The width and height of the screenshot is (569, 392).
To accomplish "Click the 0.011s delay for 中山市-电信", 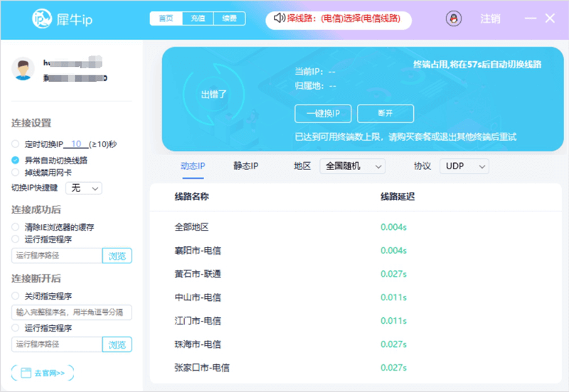I will [x=394, y=297].
